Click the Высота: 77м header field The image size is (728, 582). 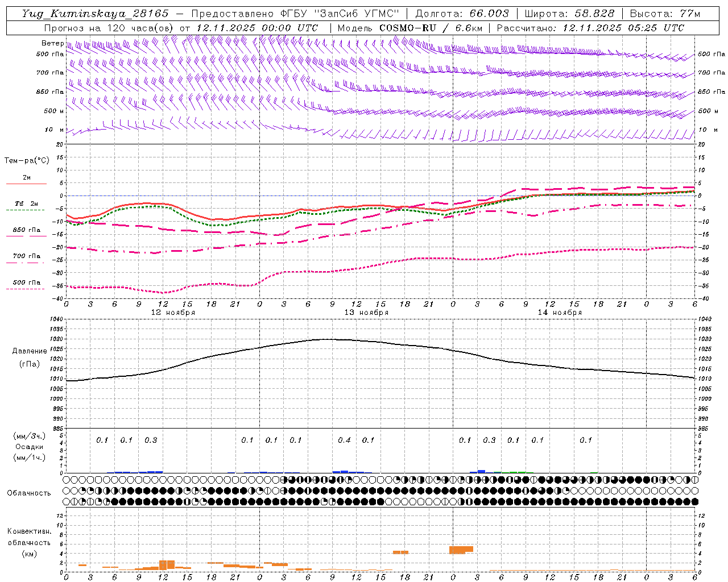665,14
